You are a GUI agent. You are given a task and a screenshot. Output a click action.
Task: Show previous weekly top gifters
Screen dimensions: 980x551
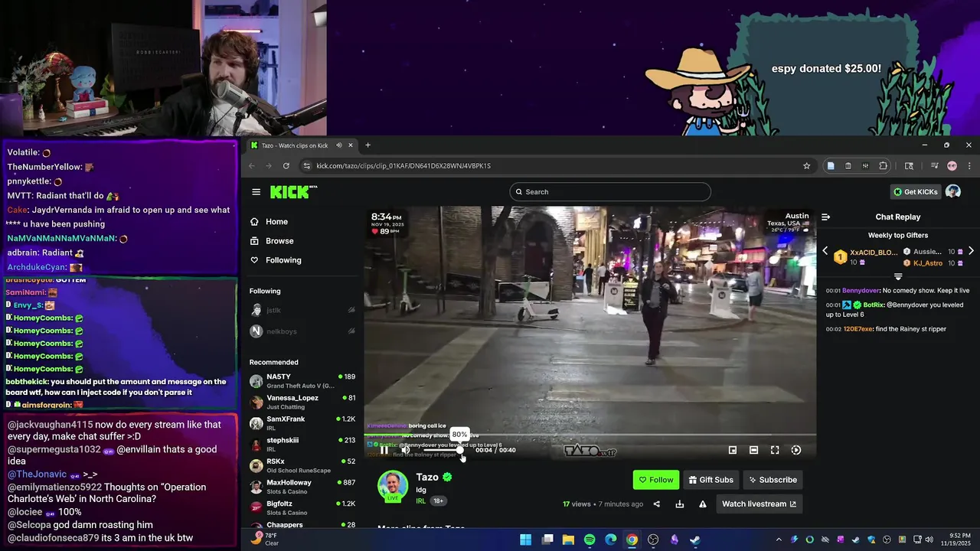(825, 251)
